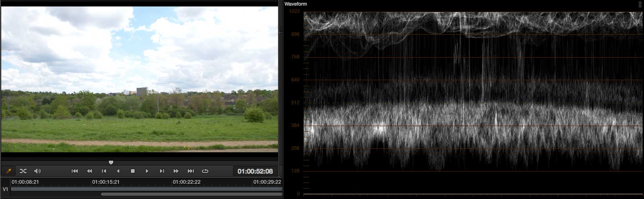644x199 pixels.
Task: Click timeline ruler at 01:00:15:21
Action: tap(106, 182)
